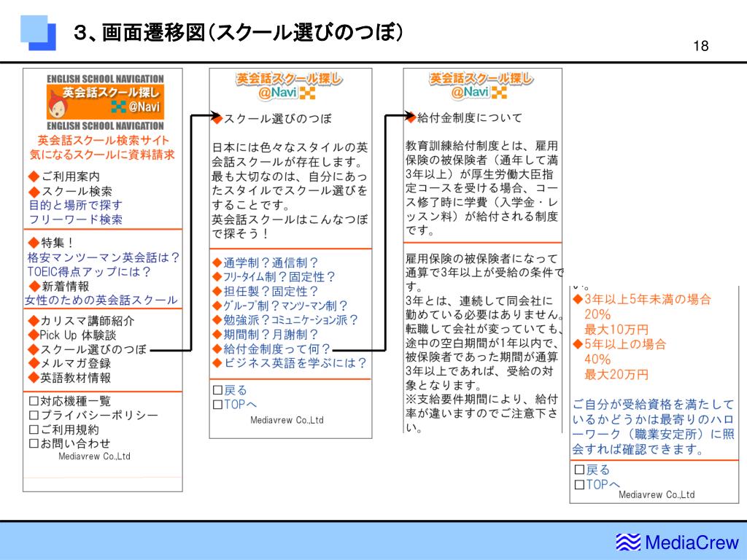Click the orange diamond beside 英語教材情報
Image resolution: width=747 pixels, height=560 pixels.
pyautogui.click(x=34, y=378)
